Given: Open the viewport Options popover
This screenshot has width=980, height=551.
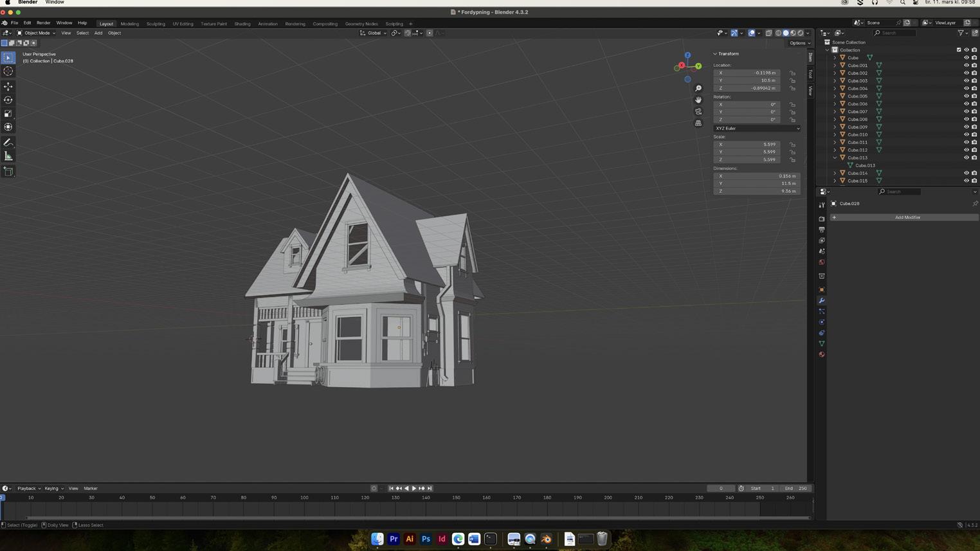Looking at the screenshot, I should 800,43.
